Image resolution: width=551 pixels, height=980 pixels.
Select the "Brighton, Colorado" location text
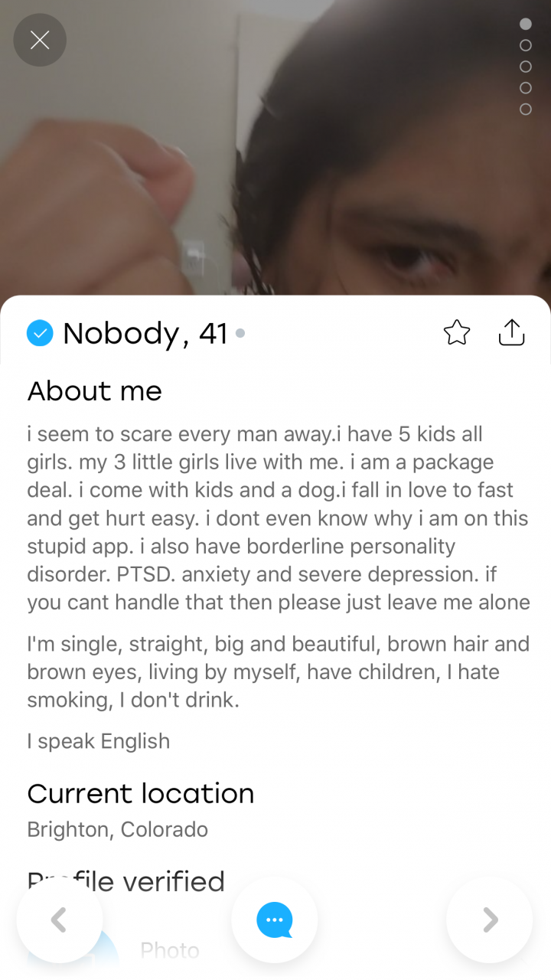point(117,829)
